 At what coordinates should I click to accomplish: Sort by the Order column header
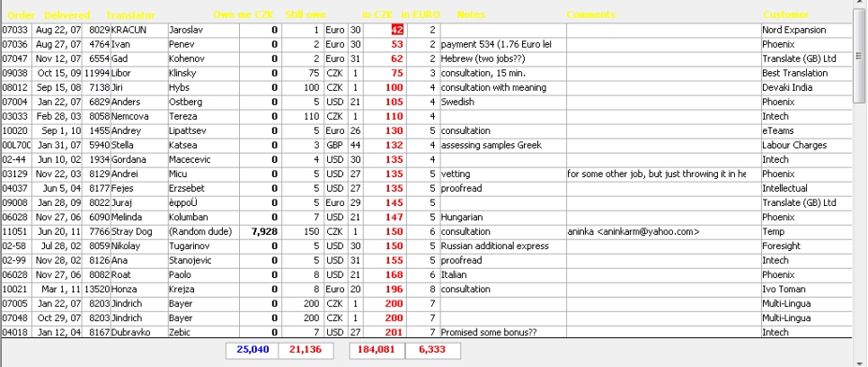(21, 15)
